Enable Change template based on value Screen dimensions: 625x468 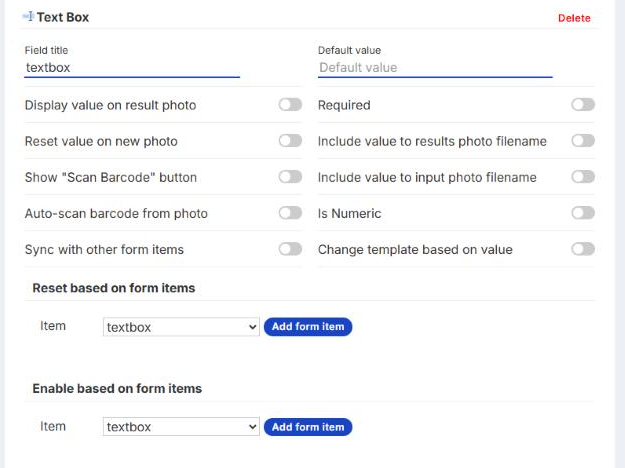click(x=583, y=249)
